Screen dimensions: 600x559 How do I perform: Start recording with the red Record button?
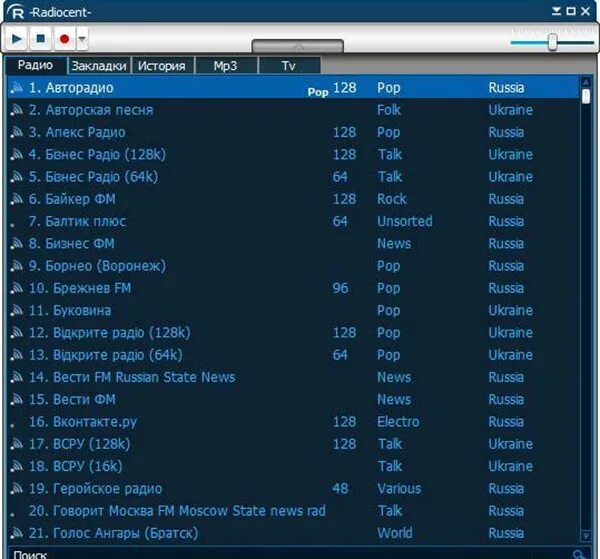point(64,39)
